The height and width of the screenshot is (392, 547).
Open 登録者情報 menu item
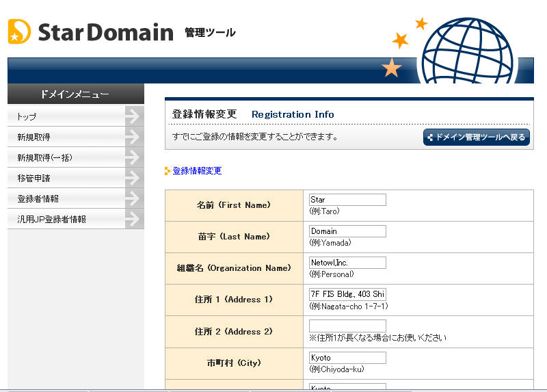coord(76,198)
